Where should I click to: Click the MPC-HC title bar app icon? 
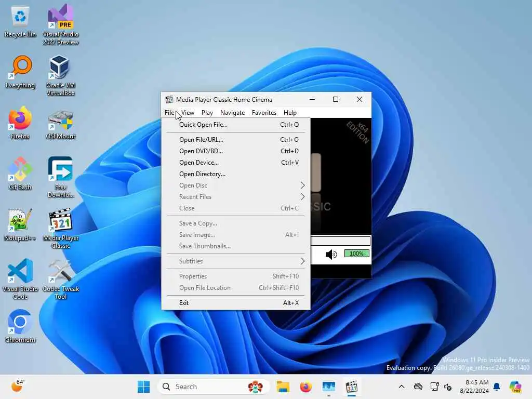[x=169, y=99]
